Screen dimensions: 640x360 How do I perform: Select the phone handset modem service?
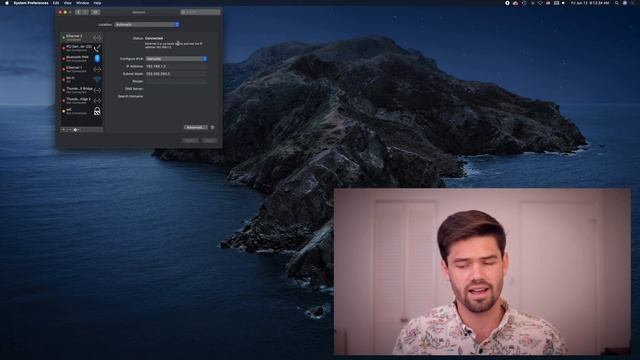coord(82,48)
